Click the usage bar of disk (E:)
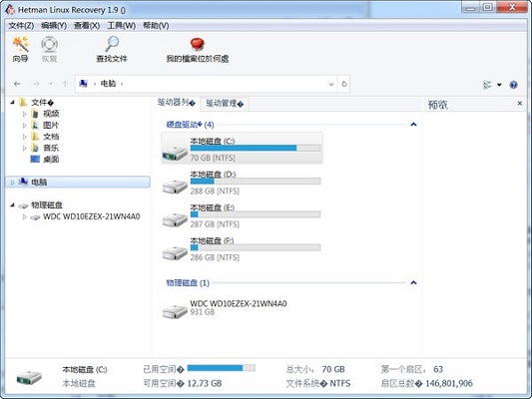The image size is (532, 399). pos(256,214)
